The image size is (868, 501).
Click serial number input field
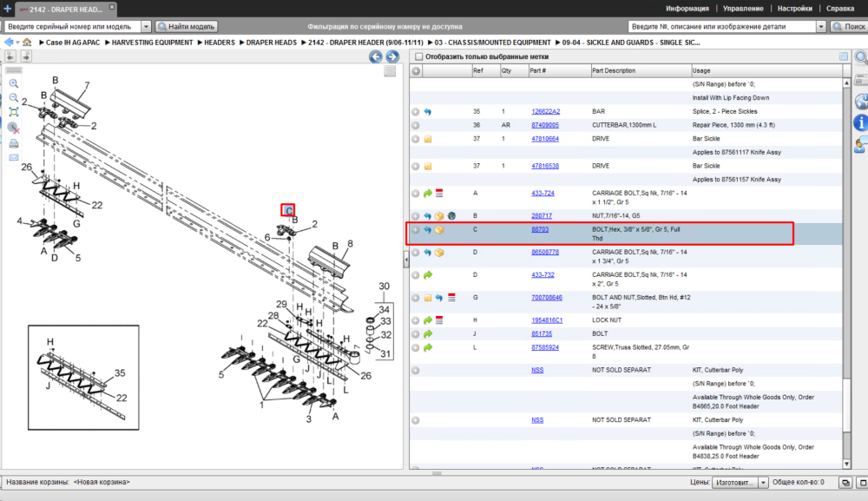coord(73,27)
